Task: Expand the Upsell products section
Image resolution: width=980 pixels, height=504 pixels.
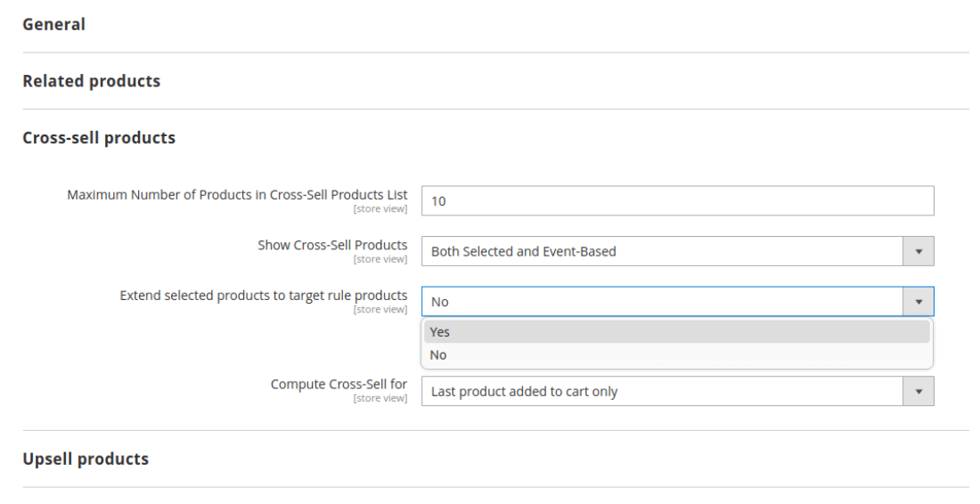Action: point(86,459)
